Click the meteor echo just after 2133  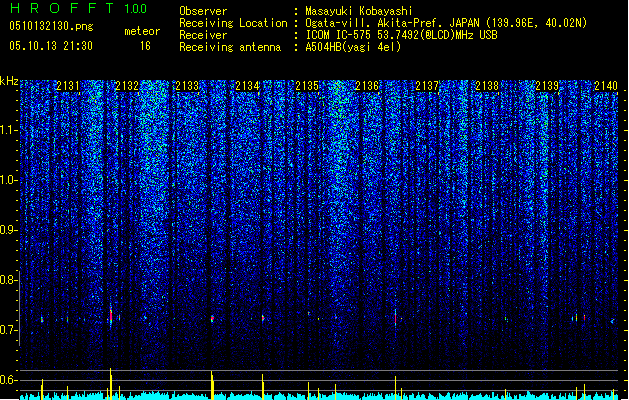pos(212,319)
